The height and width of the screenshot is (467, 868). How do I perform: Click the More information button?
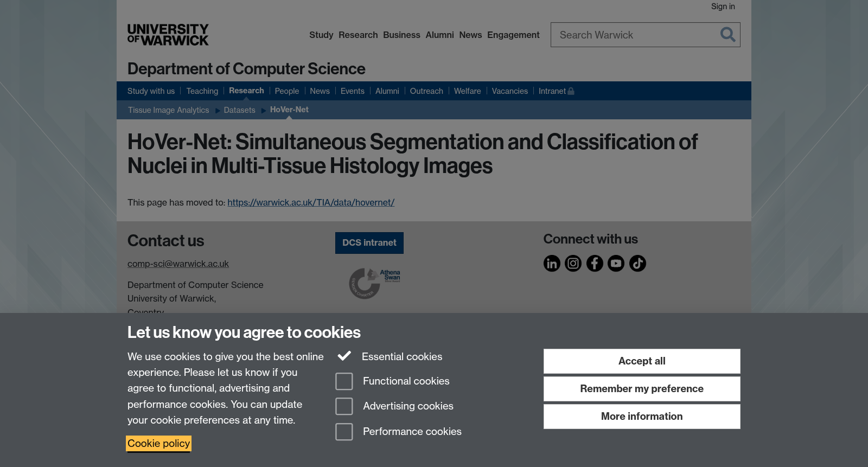coord(642,417)
